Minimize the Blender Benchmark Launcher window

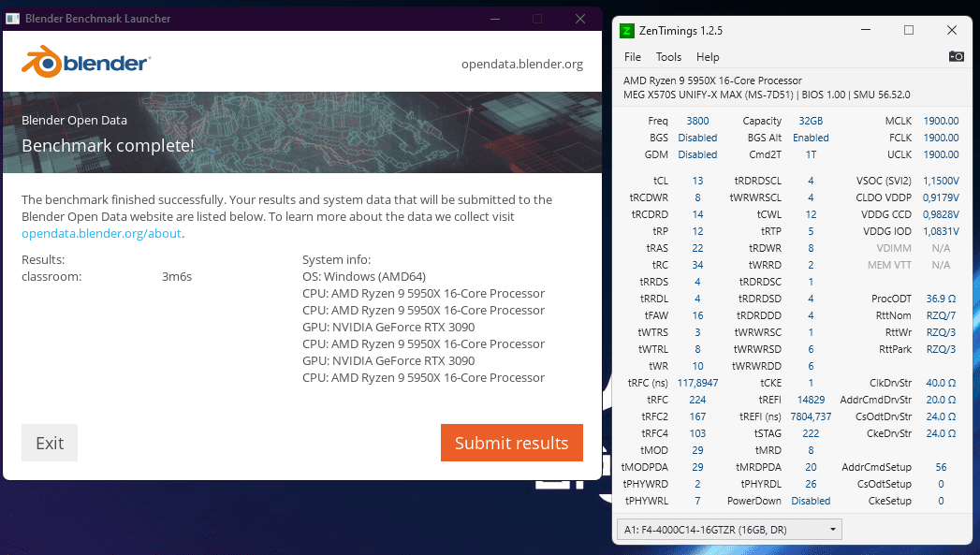tap(495, 19)
